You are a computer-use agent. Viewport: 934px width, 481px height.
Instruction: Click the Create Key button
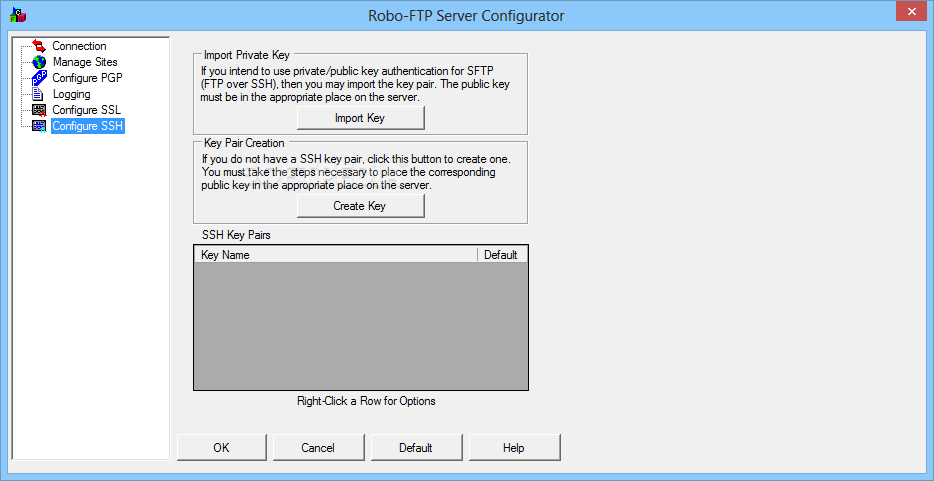coord(360,206)
